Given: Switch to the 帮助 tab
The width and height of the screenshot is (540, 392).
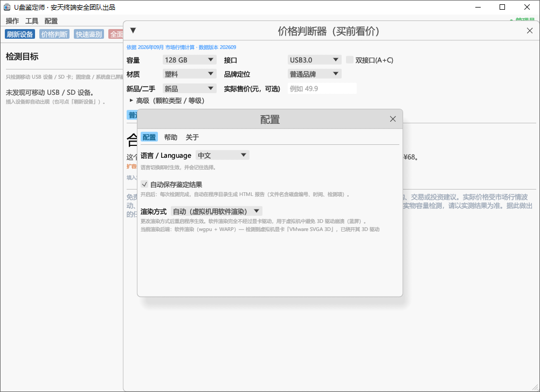Looking at the screenshot, I should [170, 137].
